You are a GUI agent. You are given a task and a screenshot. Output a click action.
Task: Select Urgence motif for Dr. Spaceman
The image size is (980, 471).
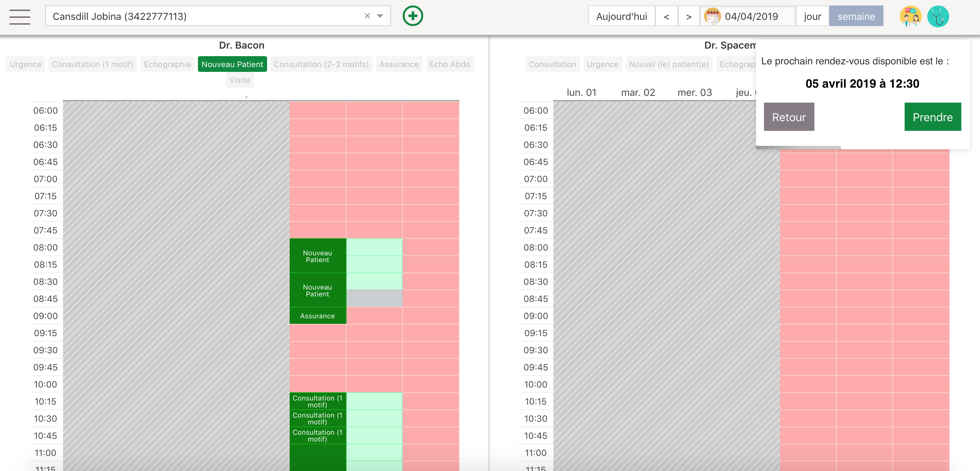point(603,64)
